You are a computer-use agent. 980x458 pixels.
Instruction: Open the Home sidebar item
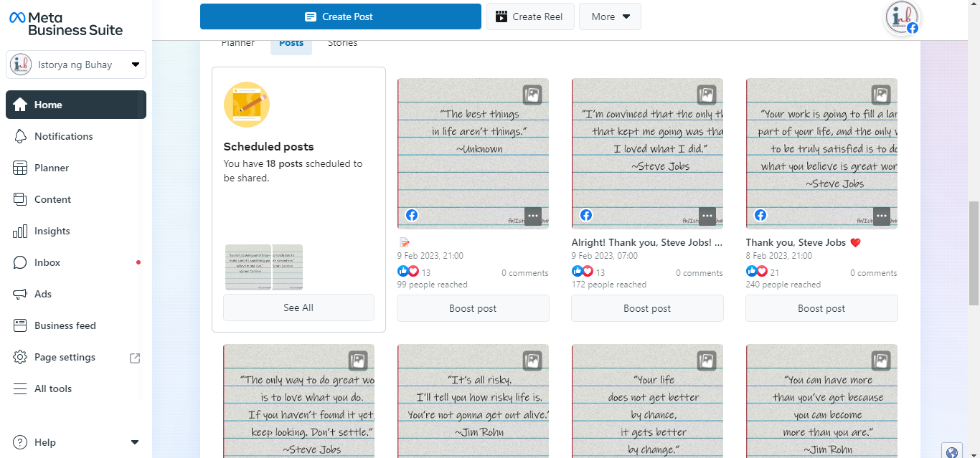click(x=76, y=105)
